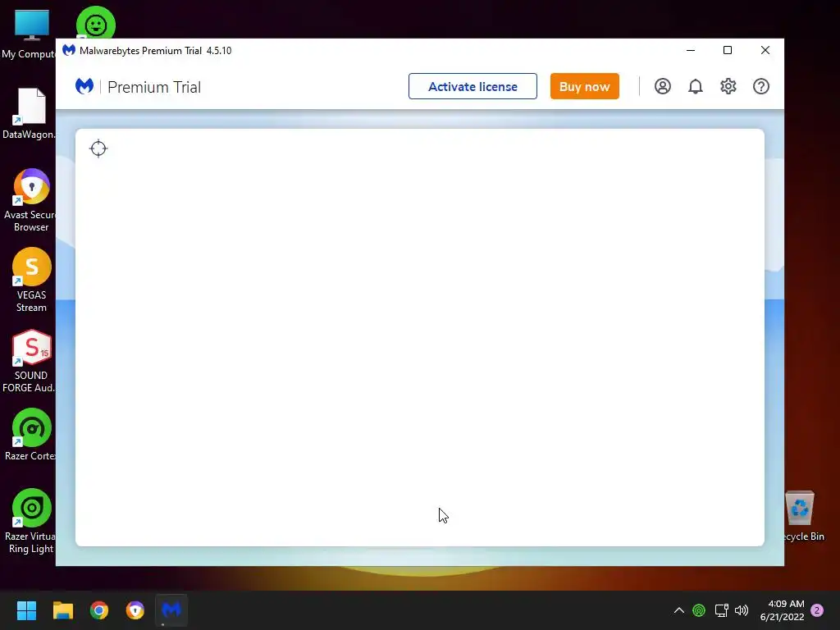Open the Malwarebytes account profile icon
Image resolution: width=840 pixels, height=630 pixels.
coord(663,86)
